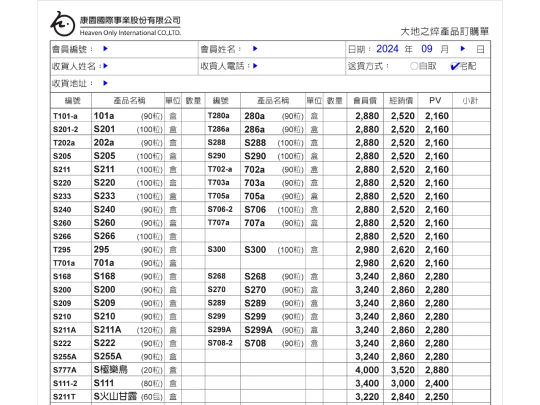Click the 收貨人姓名 field arrow

click(x=105, y=66)
